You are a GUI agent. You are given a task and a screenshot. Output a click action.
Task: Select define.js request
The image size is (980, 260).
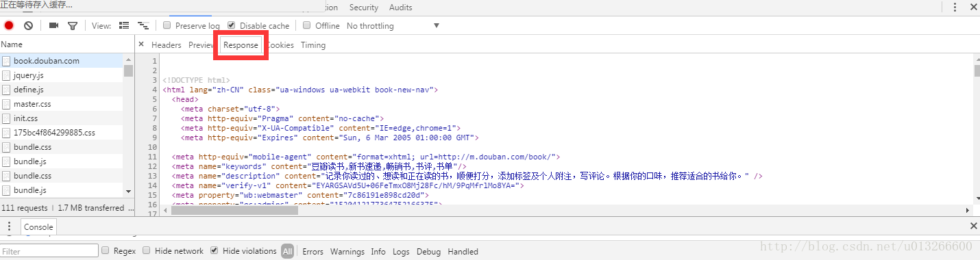click(62, 90)
